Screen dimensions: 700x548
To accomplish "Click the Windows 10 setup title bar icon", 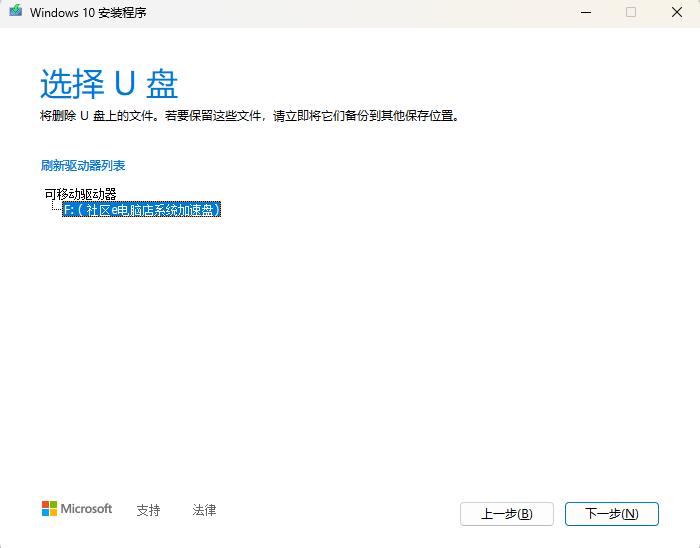I will tap(16, 11).
